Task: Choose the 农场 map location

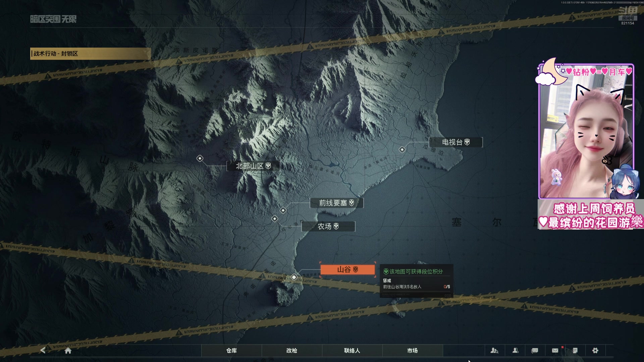Action: point(328,226)
